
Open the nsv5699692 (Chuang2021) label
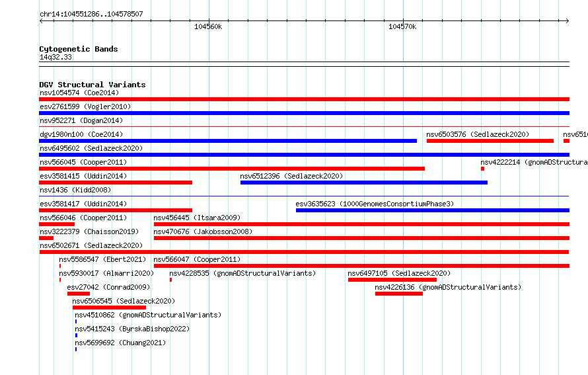click(120, 343)
